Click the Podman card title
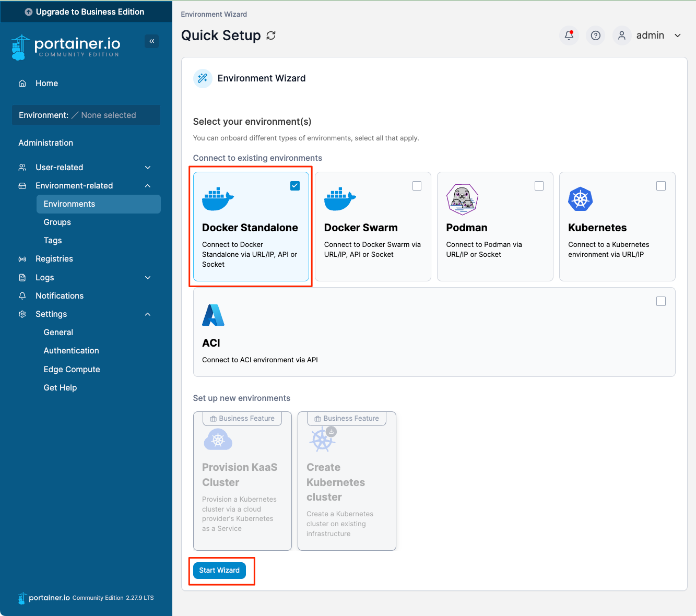Image resolution: width=696 pixels, height=616 pixels. coord(467,228)
